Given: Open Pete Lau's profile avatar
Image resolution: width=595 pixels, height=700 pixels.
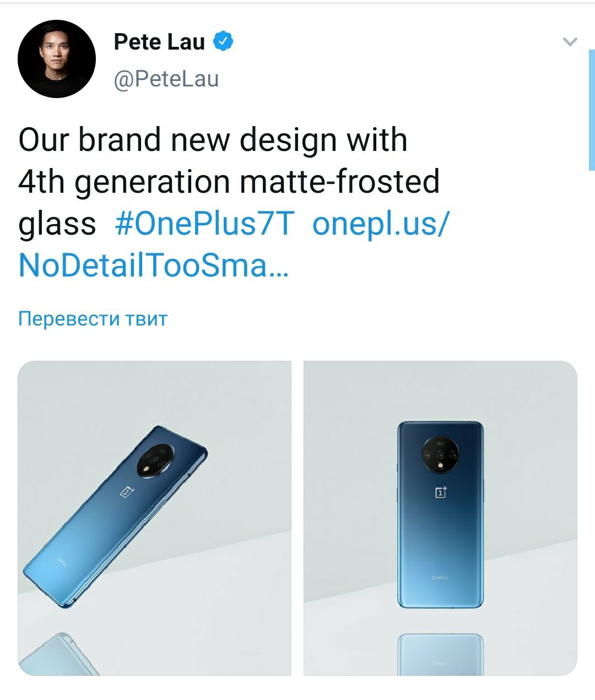Looking at the screenshot, I should (x=56, y=59).
